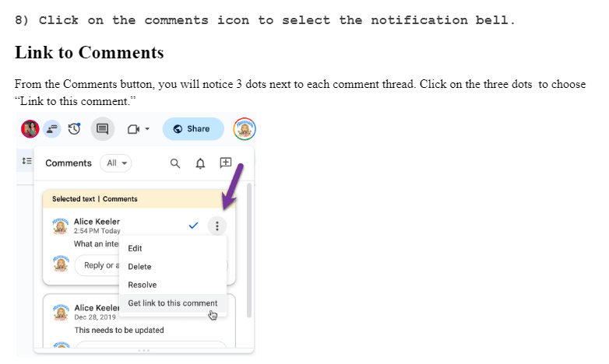Open notification settings bell icon
This screenshot has height=364, width=609.
(200, 163)
